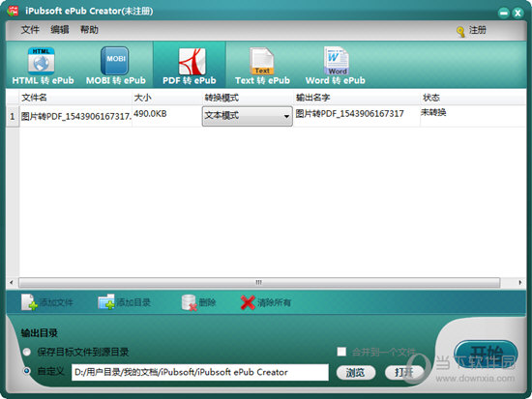Click the 开始 start conversion button
Image resolution: width=532 pixels, height=399 pixels.
[486, 355]
